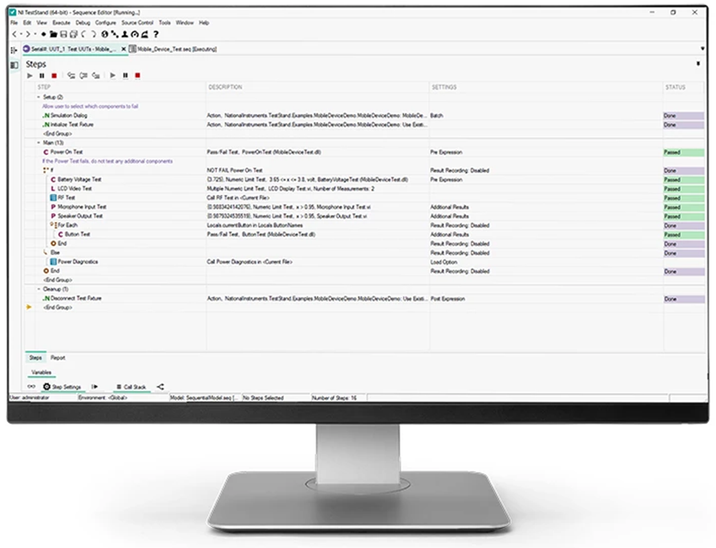This screenshot has height=548, width=716.
Task: Select the Simulation Dialog step
Action: 68,116
